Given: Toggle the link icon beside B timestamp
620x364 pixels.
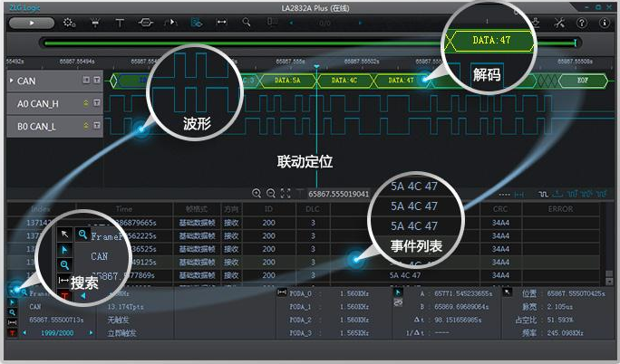Looking at the screenshot, I should pyautogui.click(x=398, y=302).
